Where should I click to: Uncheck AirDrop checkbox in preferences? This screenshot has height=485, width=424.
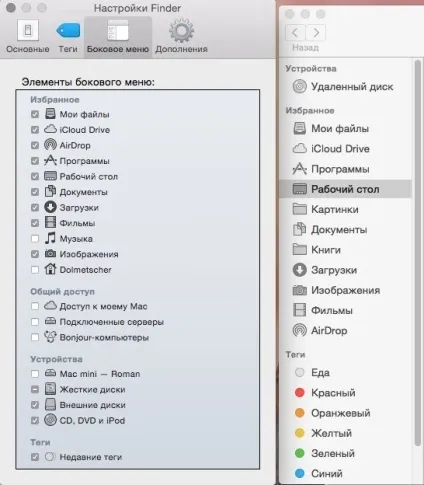coord(35,145)
